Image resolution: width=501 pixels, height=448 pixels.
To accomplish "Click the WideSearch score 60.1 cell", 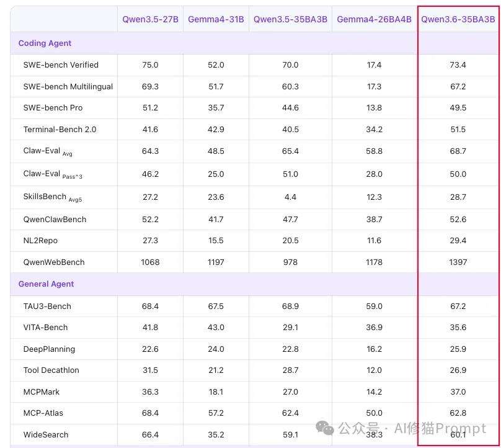I will click(x=458, y=434).
